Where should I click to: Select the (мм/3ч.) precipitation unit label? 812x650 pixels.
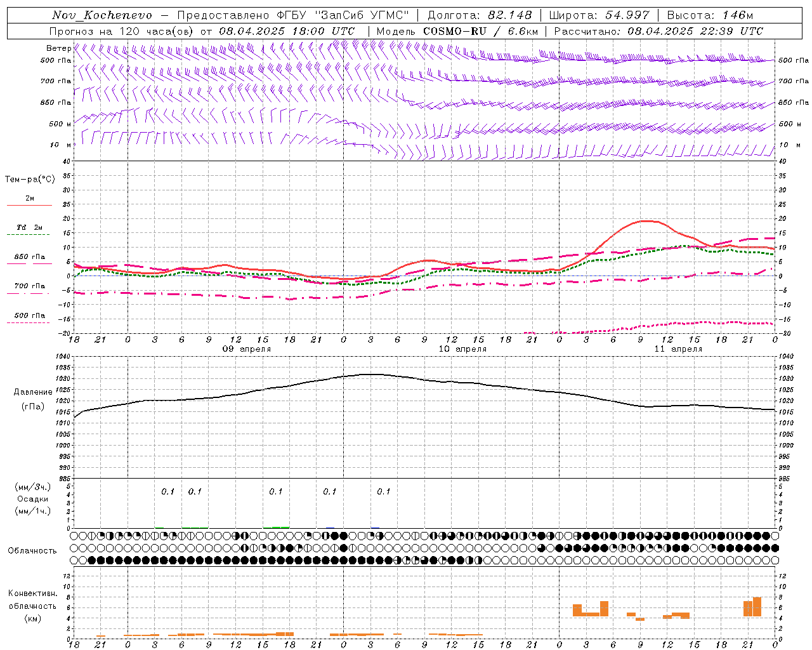32,487
